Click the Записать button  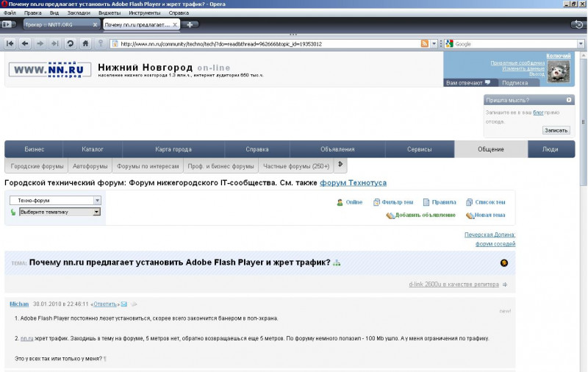point(556,131)
